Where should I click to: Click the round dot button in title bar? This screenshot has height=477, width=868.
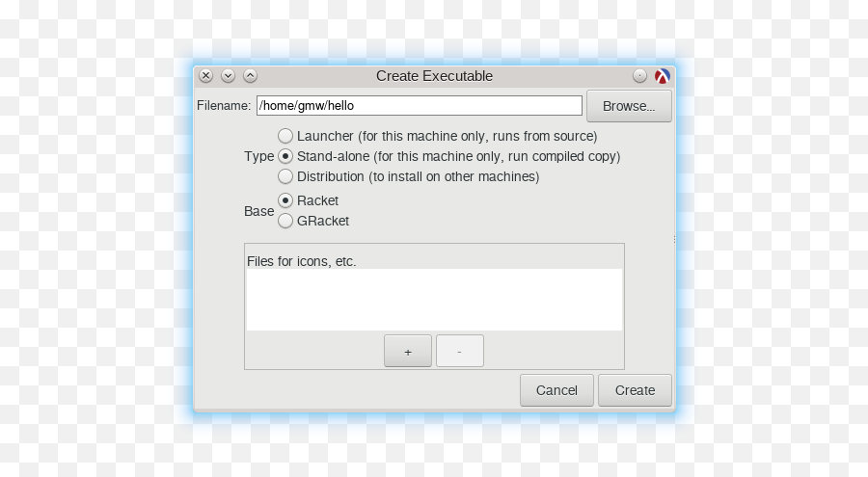(640, 76)
